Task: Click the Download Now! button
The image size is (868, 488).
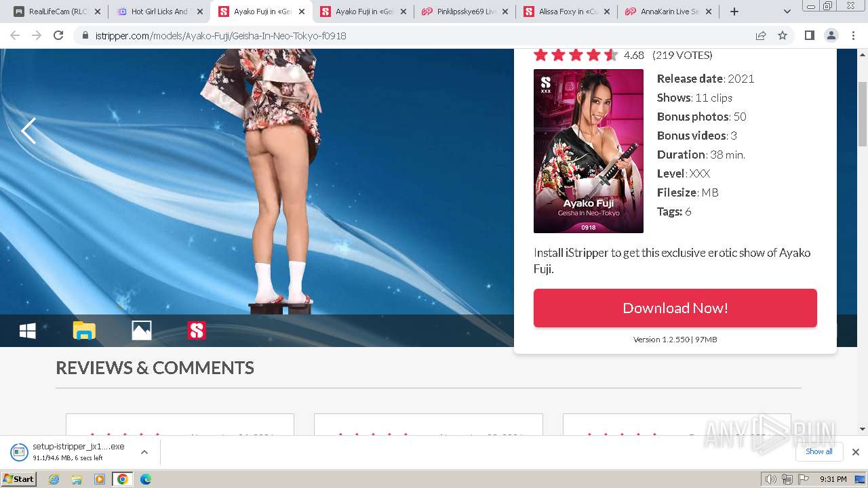Action: [x=675, y=308]
